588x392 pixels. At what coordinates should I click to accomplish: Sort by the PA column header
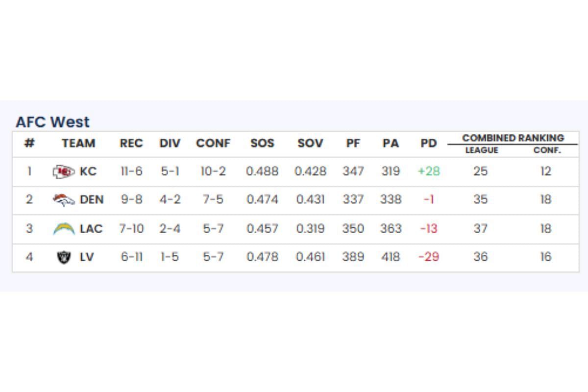tap(391, 144)
